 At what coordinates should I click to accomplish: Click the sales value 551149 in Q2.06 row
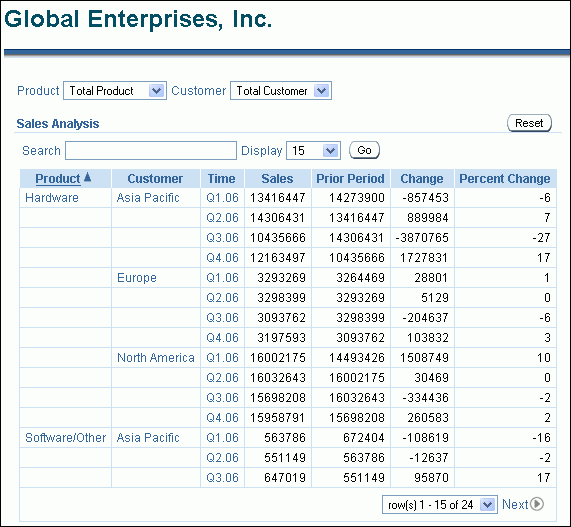pyautogui.click(x=285, y=457)
